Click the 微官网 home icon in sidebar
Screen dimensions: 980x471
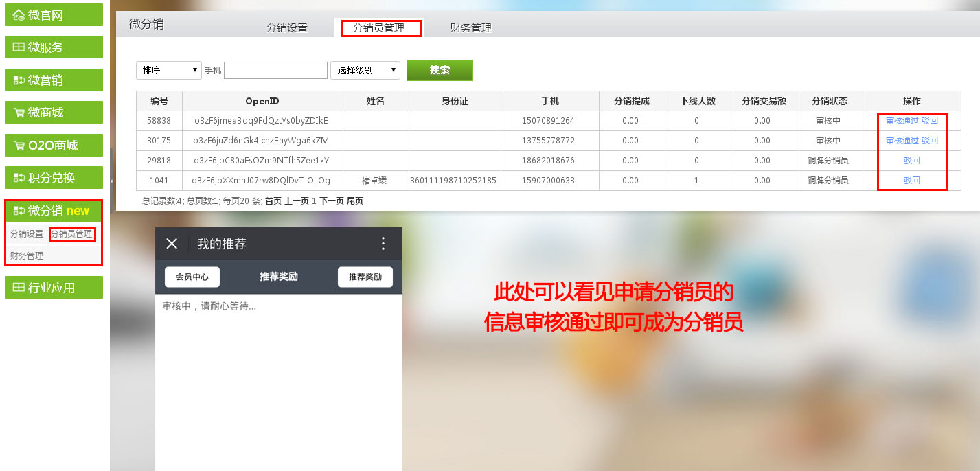[19, 15]
